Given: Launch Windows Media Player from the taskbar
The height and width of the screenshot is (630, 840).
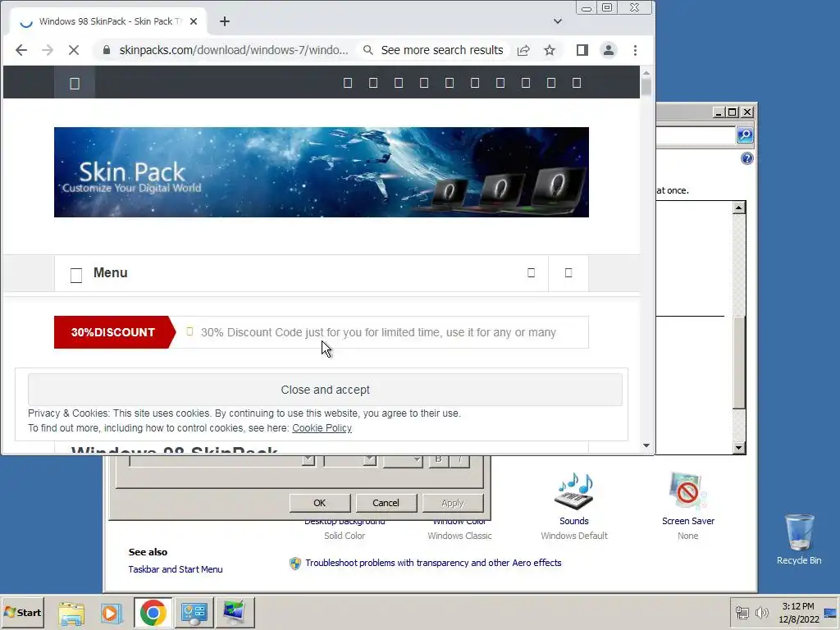Looking at the screenshot, I should click(x=112, y=613).
